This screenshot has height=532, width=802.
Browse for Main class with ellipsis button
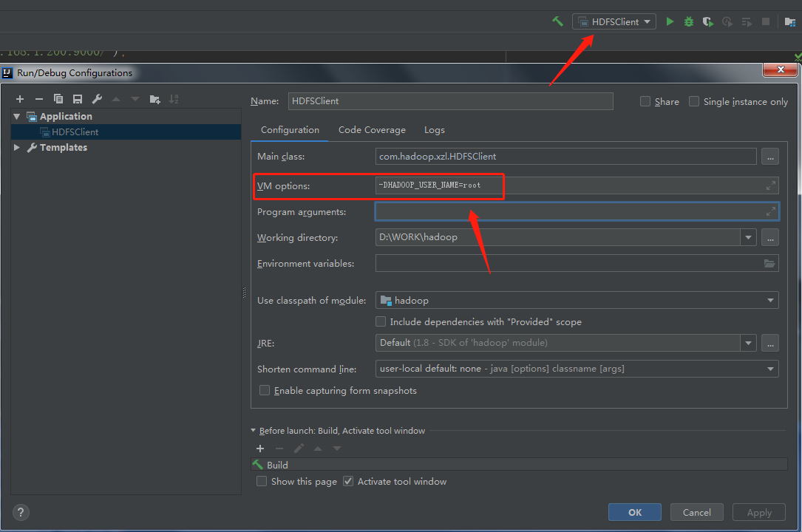[x=769, y=157]
